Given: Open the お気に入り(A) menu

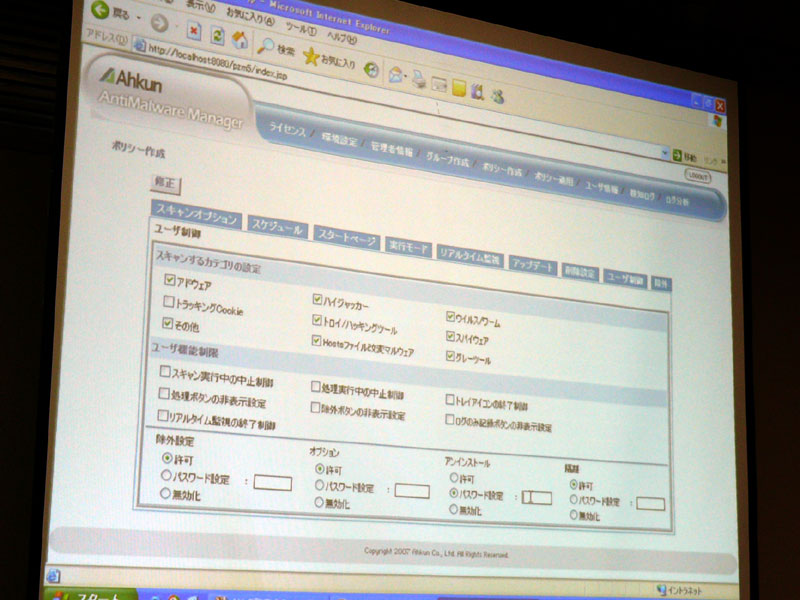Looking at the screenshot, I should [250, 17].
